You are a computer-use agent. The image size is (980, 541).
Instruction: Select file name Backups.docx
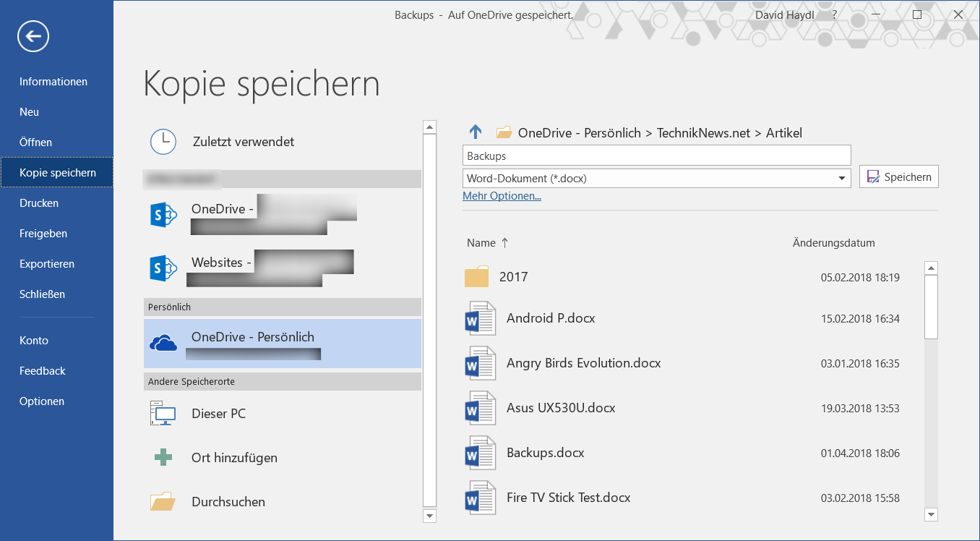click(x=546, y=453)
